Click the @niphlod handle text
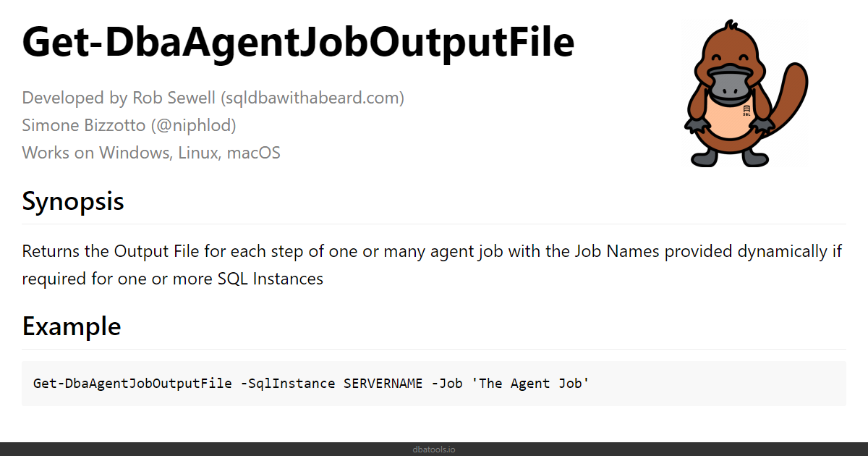Viewport: 868px width, 456px height. click(x=193, y=125)
